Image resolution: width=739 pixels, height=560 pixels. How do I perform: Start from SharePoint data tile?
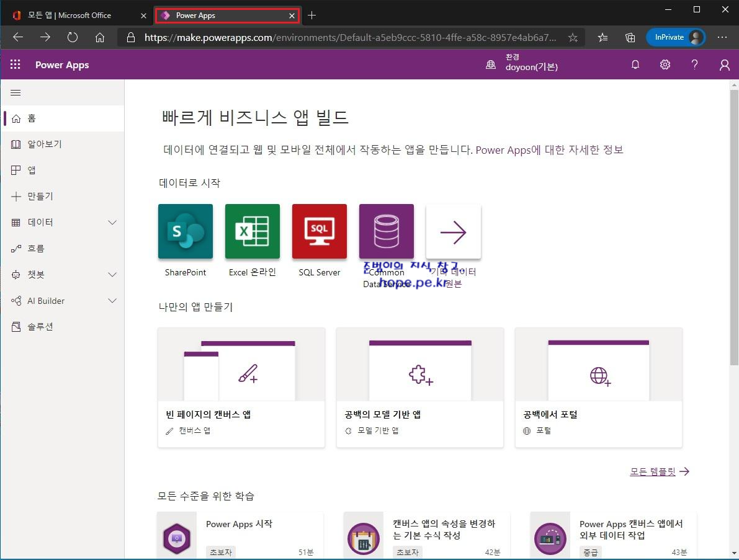pos(186,231)
